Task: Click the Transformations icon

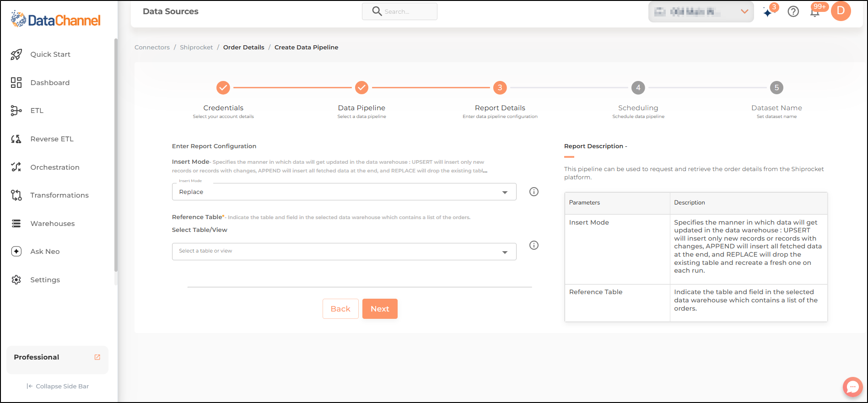Action: 16,195
